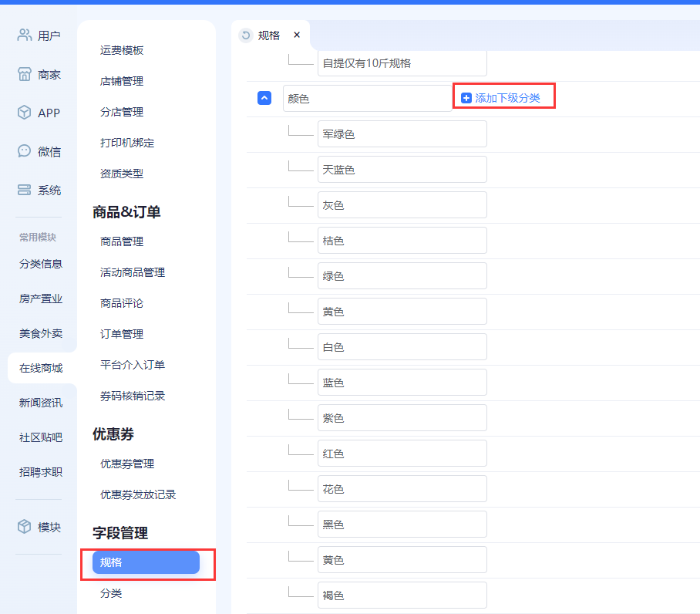The height and width of the screenshot is (614, 700).
Task: Click the 自提仅有10斤规格 input field
Action: [402, 63]
